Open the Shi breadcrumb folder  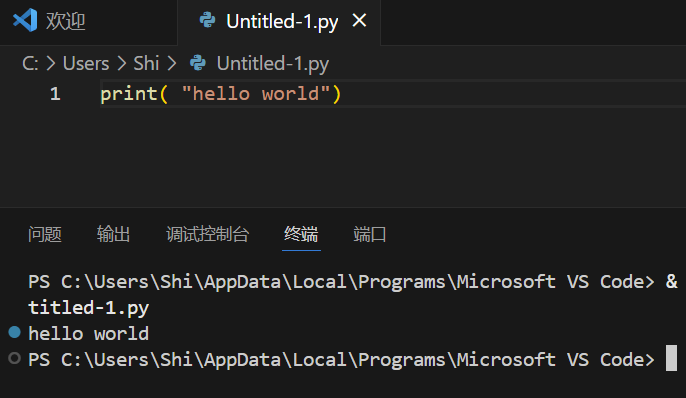pyautogui.click(x=146, y=63)
